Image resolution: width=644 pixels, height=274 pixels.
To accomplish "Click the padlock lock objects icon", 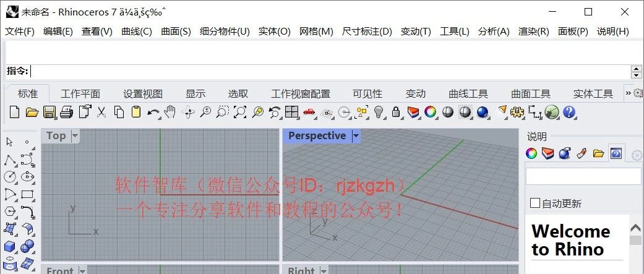I will point(396,112).
